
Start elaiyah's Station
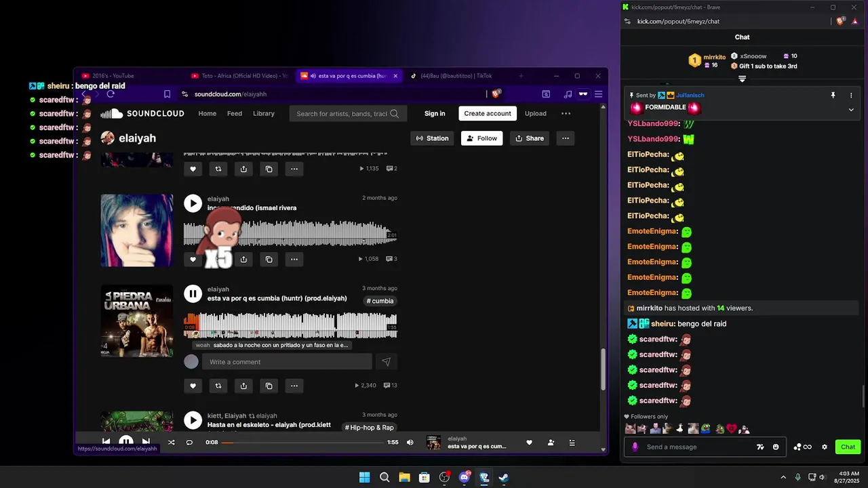[432, 138]
